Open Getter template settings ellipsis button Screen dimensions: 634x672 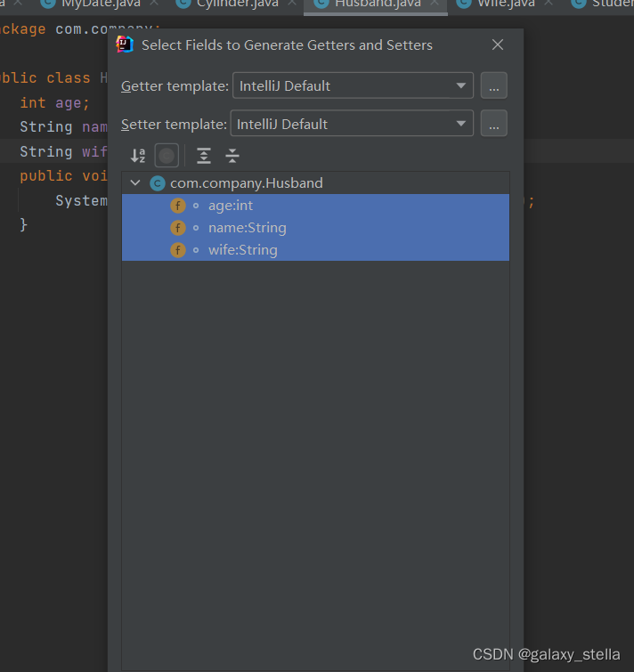coord(494,85)
